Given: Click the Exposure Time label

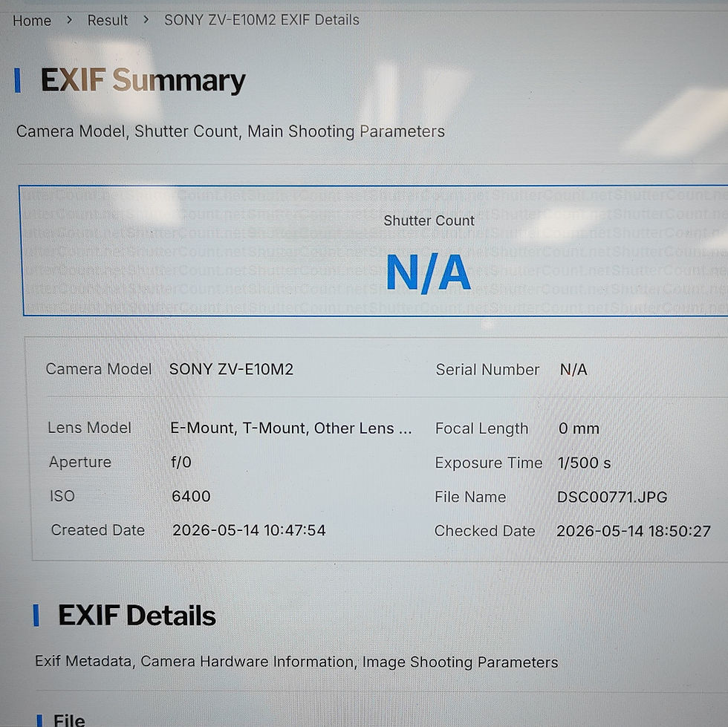Looking at the screenshot, I should coord(489,463).
